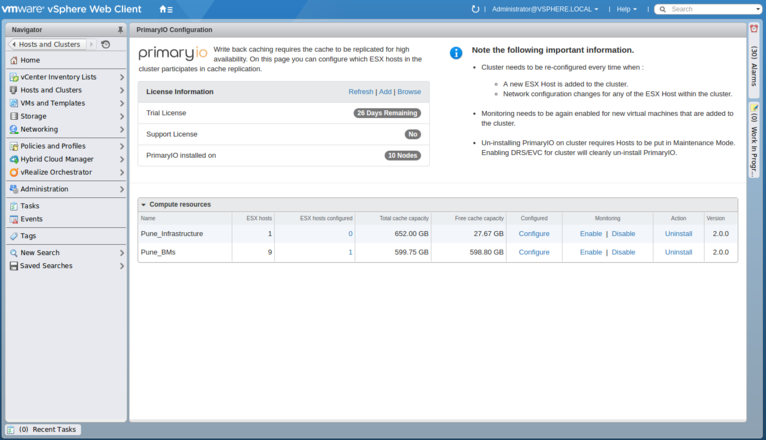This screenshot has height=440, width=766.
Task: Select the Pune_BMs name cell
Action: pyautogui.click(x=158, y=252)
